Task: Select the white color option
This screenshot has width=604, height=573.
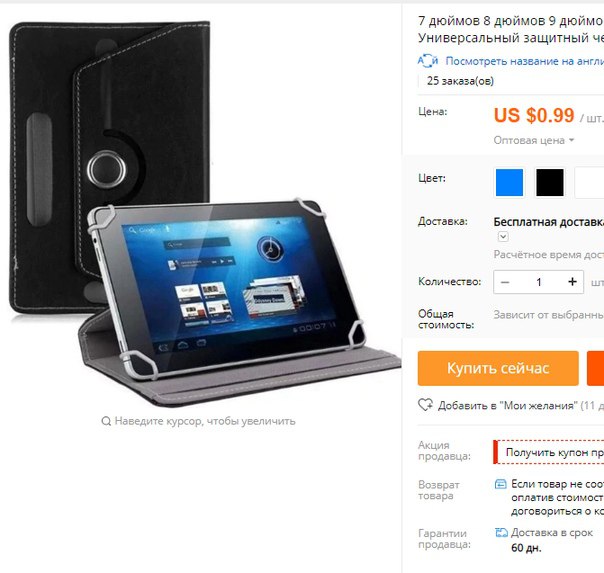Action: click(x=589, y=182)
